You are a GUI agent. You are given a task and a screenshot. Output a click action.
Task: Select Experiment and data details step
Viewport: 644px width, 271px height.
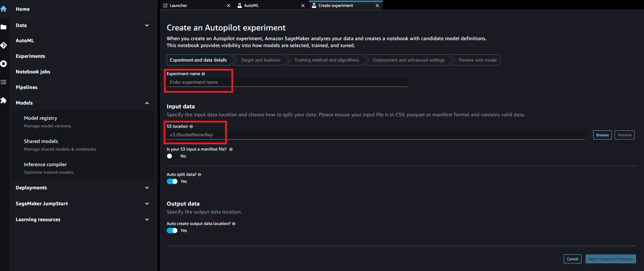tap(199, 60)
